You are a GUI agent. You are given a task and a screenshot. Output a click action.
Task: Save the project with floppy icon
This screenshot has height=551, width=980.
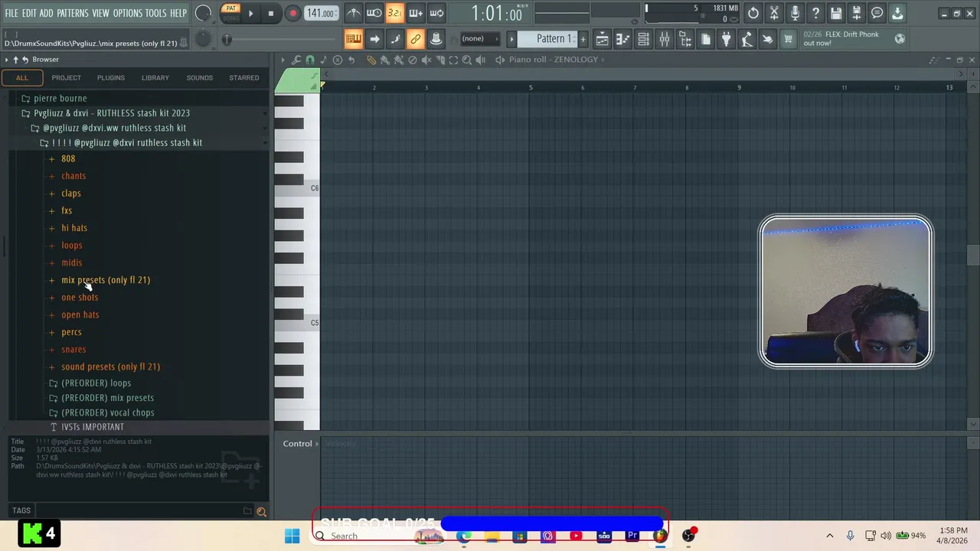pos(836,13)
